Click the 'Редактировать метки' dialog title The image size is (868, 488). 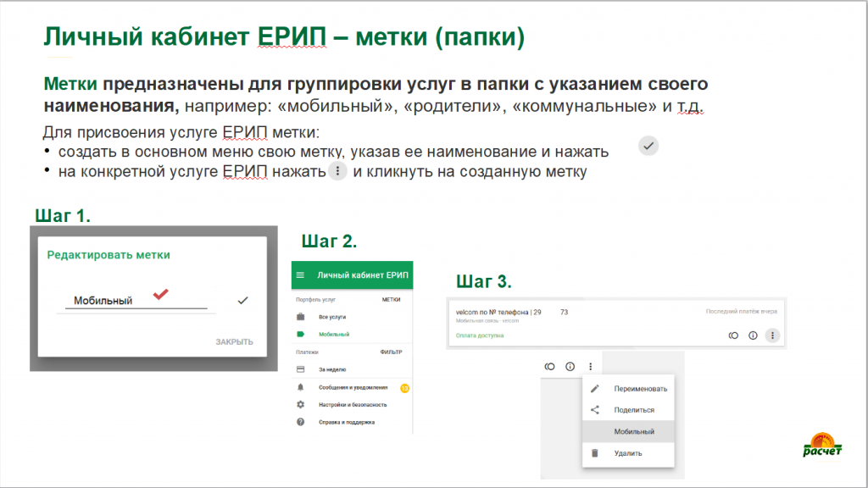point(108,255)
